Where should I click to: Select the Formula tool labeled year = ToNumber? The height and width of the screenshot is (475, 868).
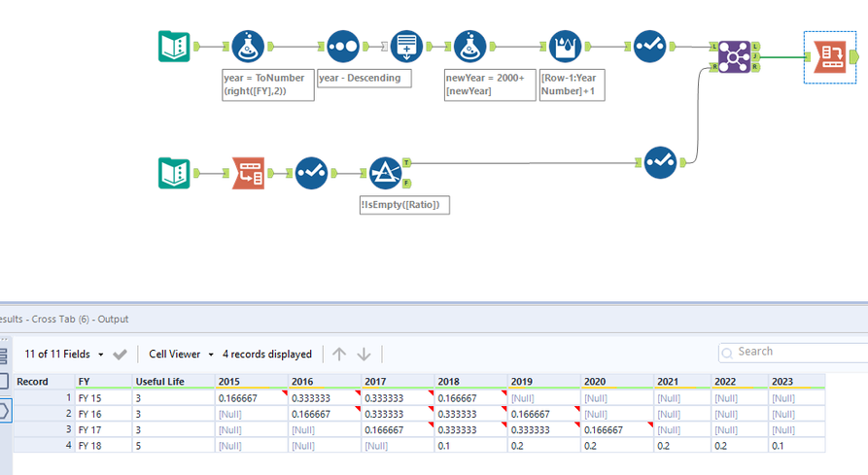click(248, 47)
